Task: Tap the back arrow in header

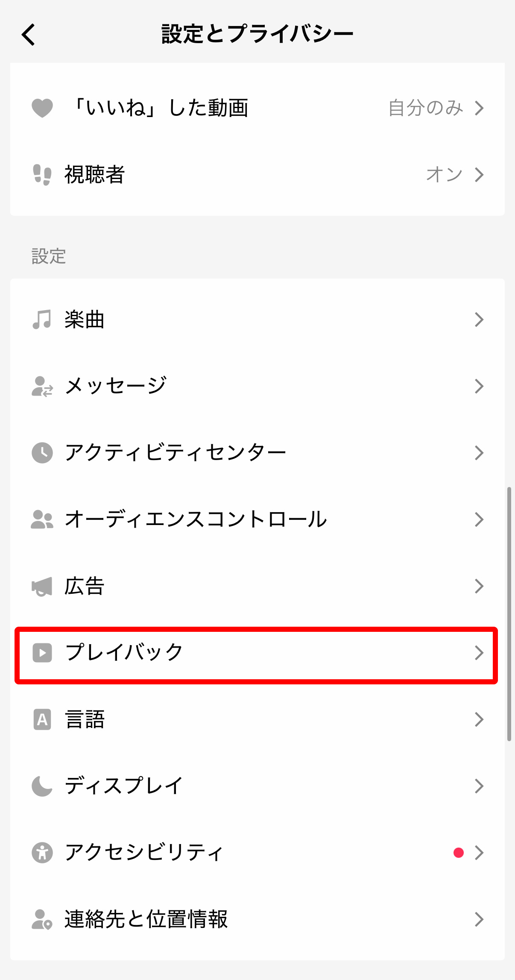Action: [29, 35]
